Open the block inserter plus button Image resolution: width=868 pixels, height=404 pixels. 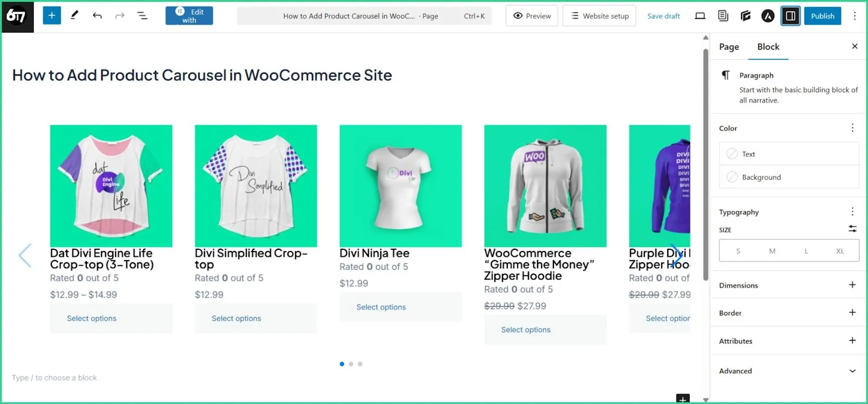click(52, 16)
